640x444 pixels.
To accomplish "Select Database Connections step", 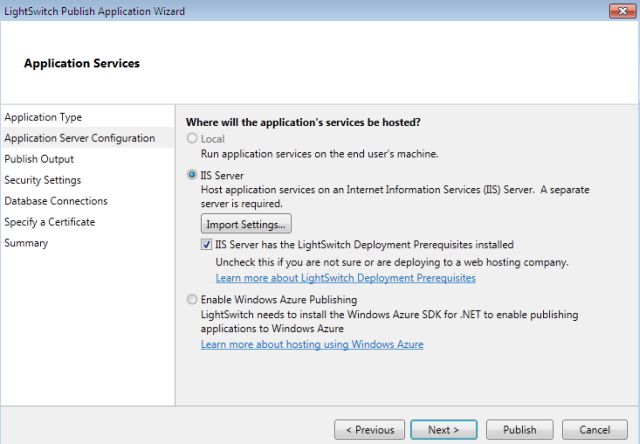I will click(x=56, y=201).
